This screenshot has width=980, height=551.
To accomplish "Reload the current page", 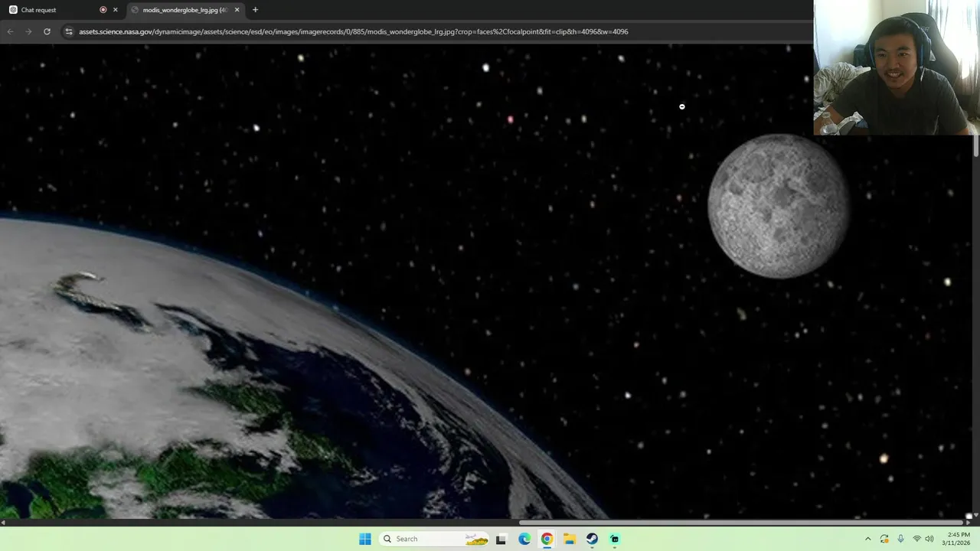I will [x=47, y=31].
